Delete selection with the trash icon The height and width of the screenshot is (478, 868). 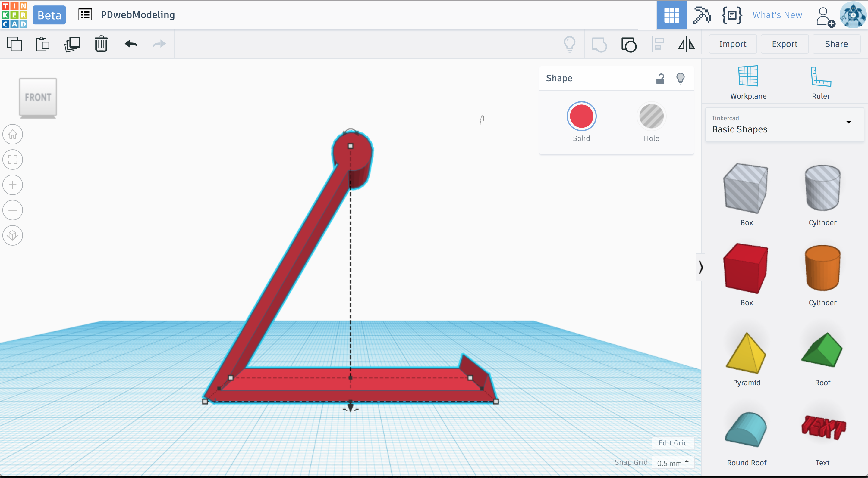coord(101,44)
